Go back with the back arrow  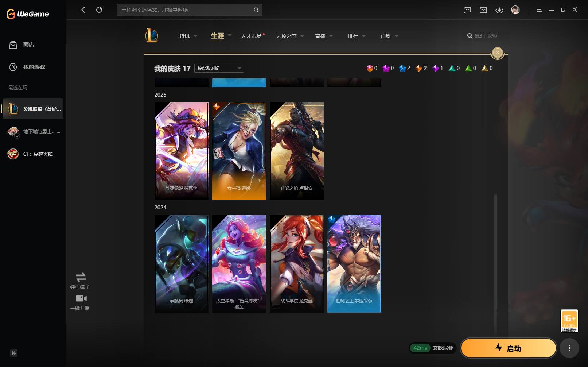[x=83, y=10]
